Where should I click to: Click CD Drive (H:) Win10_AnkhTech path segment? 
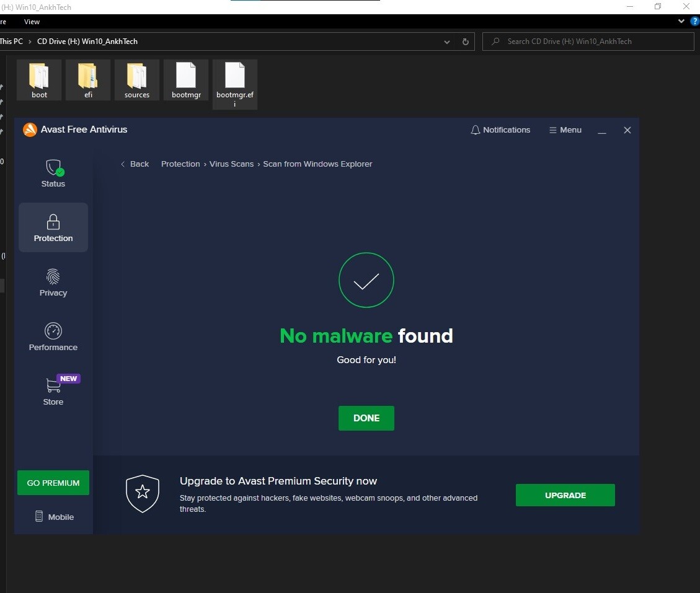87,41
